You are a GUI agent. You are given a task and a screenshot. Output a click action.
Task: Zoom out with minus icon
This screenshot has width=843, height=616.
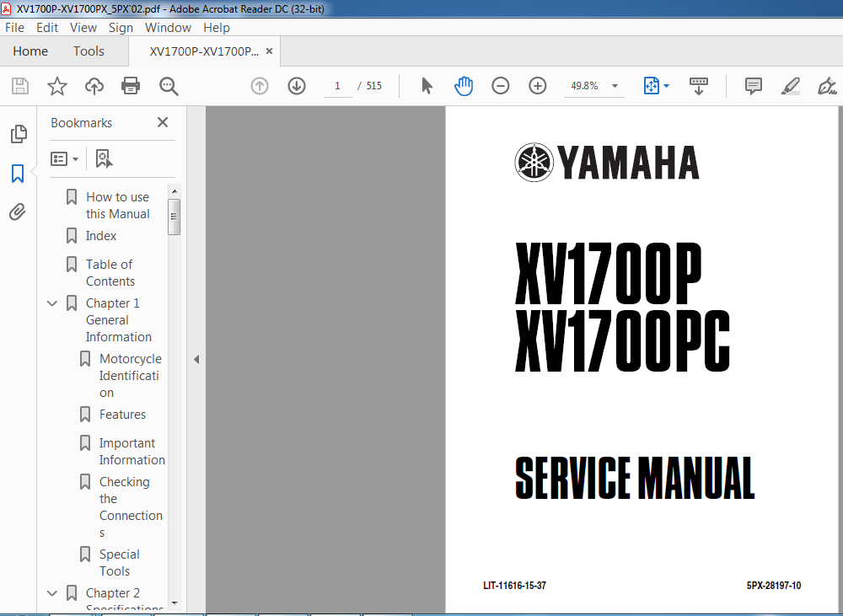coord(501,86)
